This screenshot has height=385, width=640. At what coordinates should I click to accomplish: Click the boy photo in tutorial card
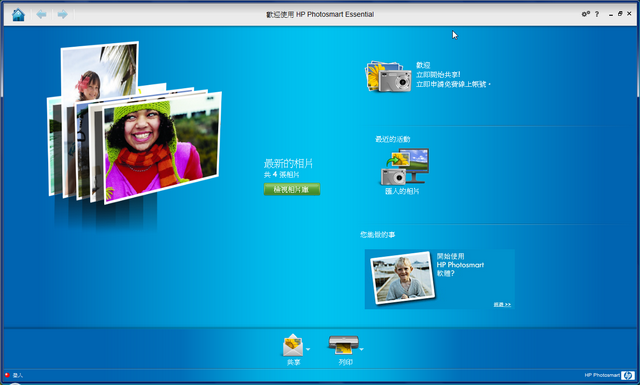402,278
